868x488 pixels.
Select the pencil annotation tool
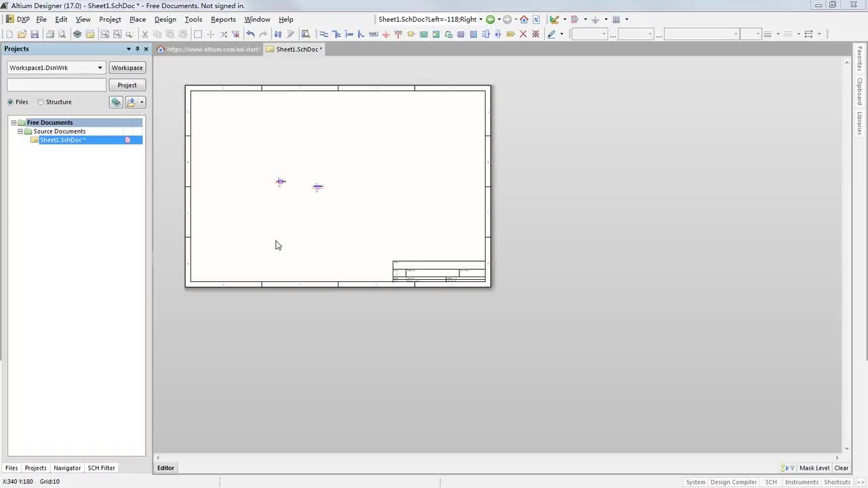551,34
